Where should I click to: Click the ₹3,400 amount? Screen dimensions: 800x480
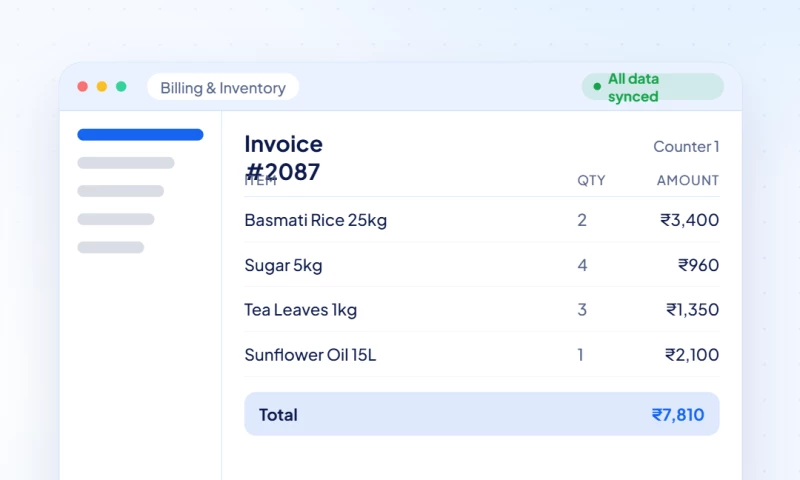pyautogui.click(x=690, y=220)
